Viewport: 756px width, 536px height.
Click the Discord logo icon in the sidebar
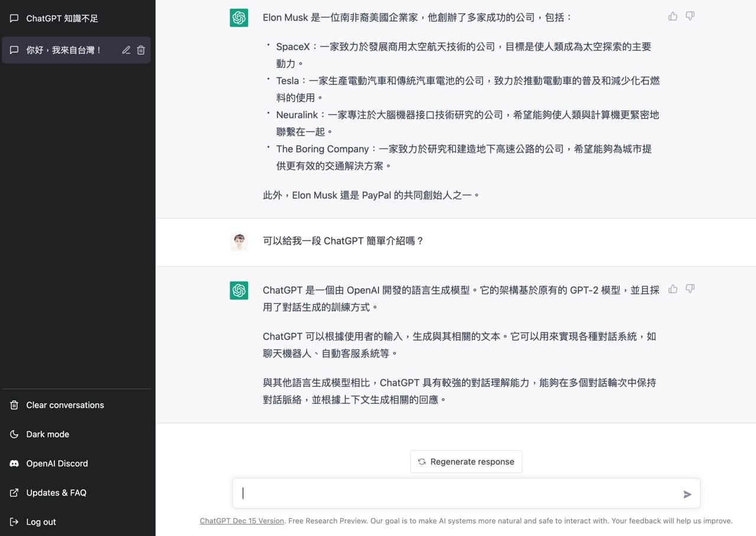point(14,463)
